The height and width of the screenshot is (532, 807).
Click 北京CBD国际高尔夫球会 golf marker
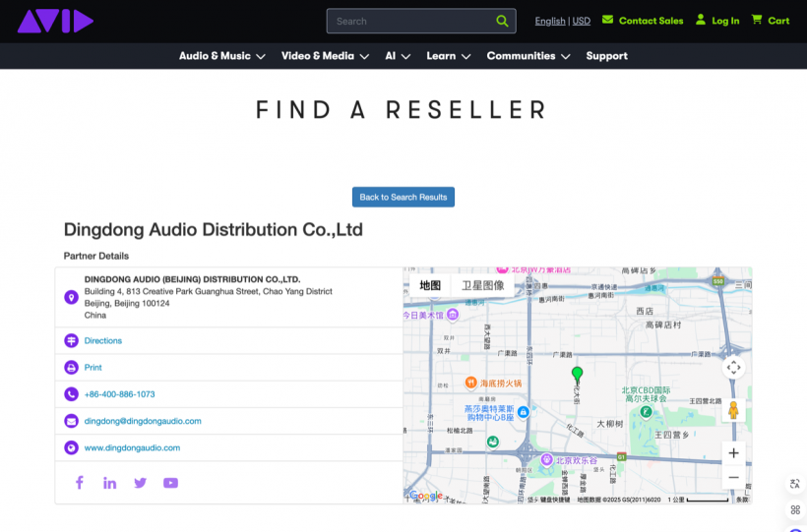(x=646, y=412)
